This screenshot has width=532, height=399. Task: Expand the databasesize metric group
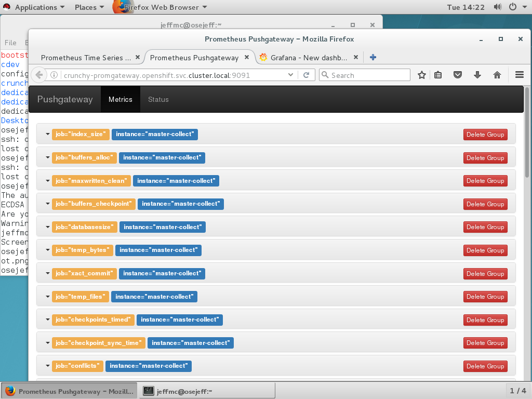(47, 227)
